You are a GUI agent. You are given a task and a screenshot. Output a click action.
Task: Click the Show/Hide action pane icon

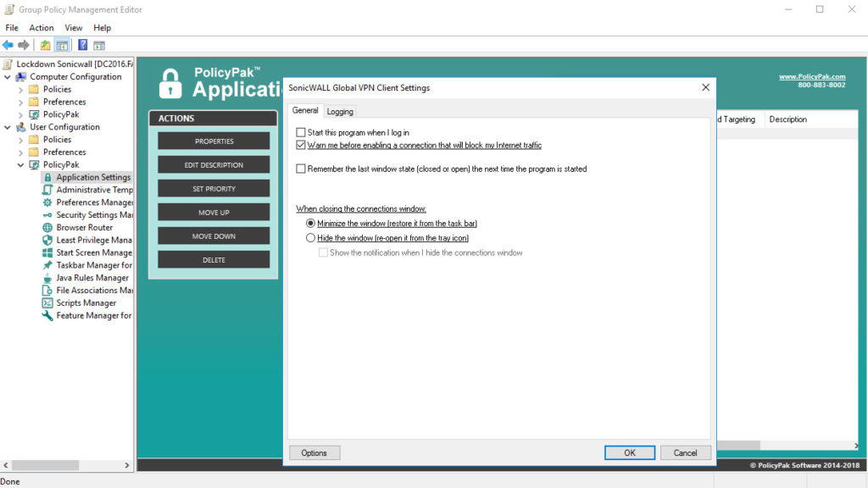(x=99, y=46)
